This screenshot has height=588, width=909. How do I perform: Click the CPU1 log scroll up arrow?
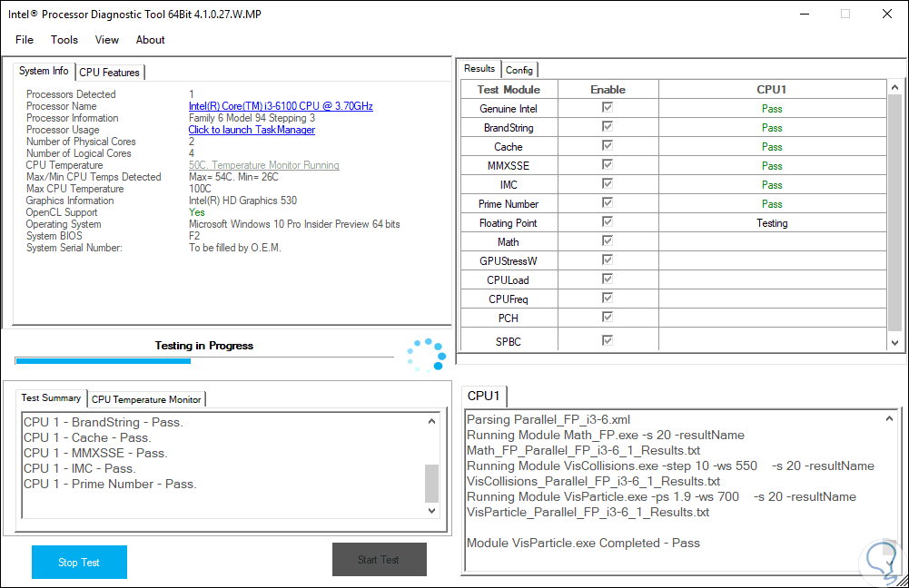[x=889, y=418]
